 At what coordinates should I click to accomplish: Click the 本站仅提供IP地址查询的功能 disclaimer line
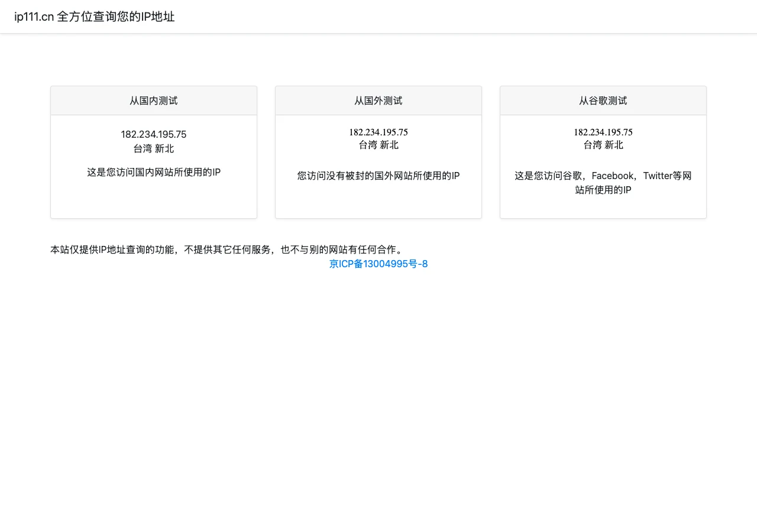pos(228,249)
